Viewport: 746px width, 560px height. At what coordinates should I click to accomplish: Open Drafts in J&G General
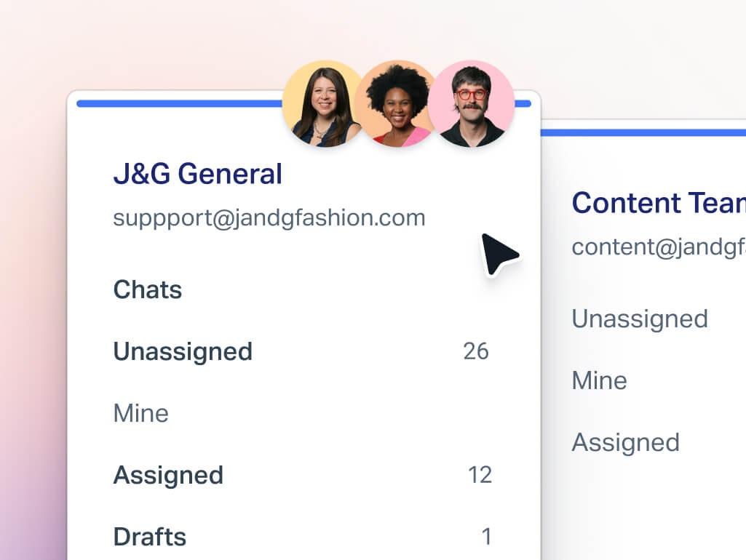[150, 537]
